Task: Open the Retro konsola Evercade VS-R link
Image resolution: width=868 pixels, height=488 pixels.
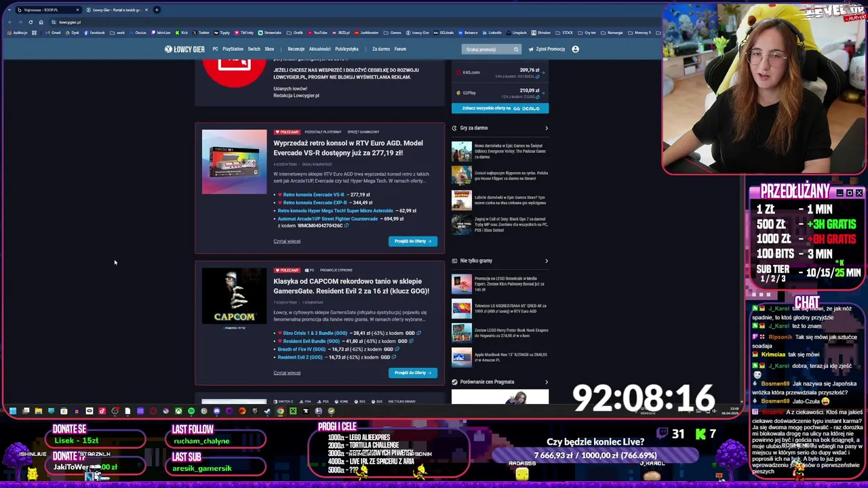Action: pyautogui.click(x=313, y=195)
